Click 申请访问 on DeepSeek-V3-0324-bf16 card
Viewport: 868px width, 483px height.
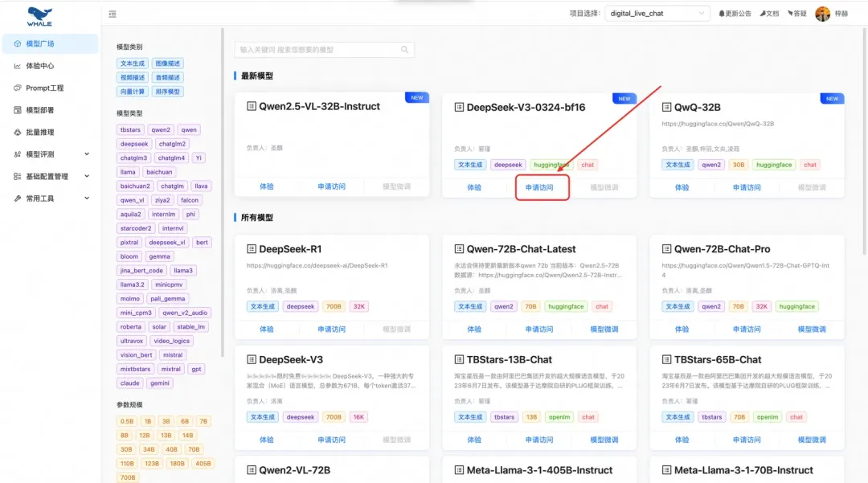tap(539, 187)
